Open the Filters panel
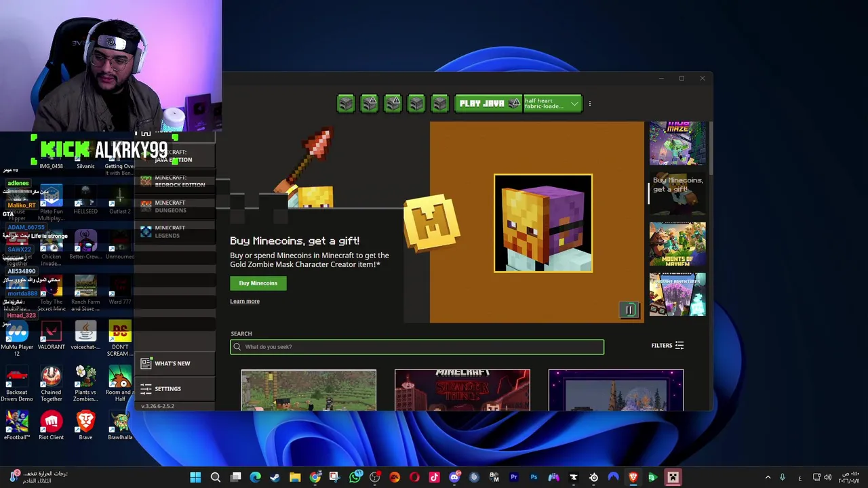The width and height of the screenshot is (868, 488). tap(667, 346)
